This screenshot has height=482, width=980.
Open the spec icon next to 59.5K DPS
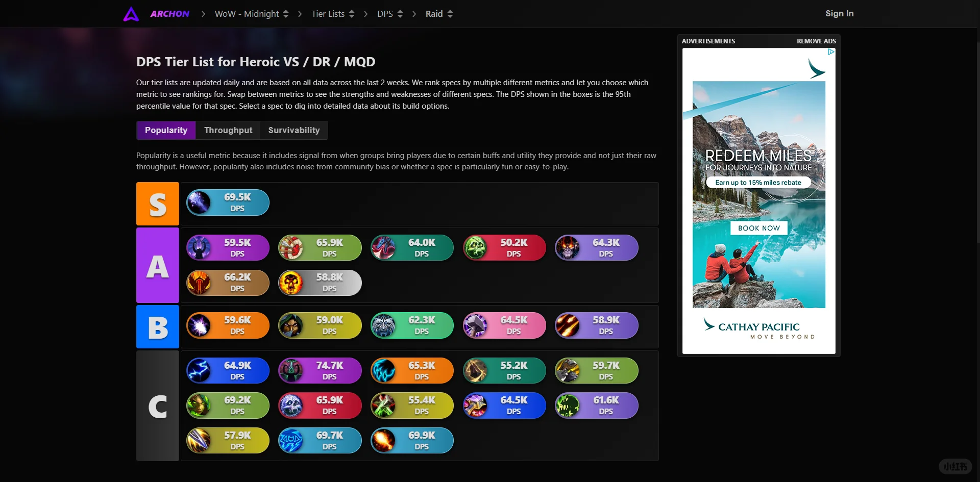[x=199, y=248]
